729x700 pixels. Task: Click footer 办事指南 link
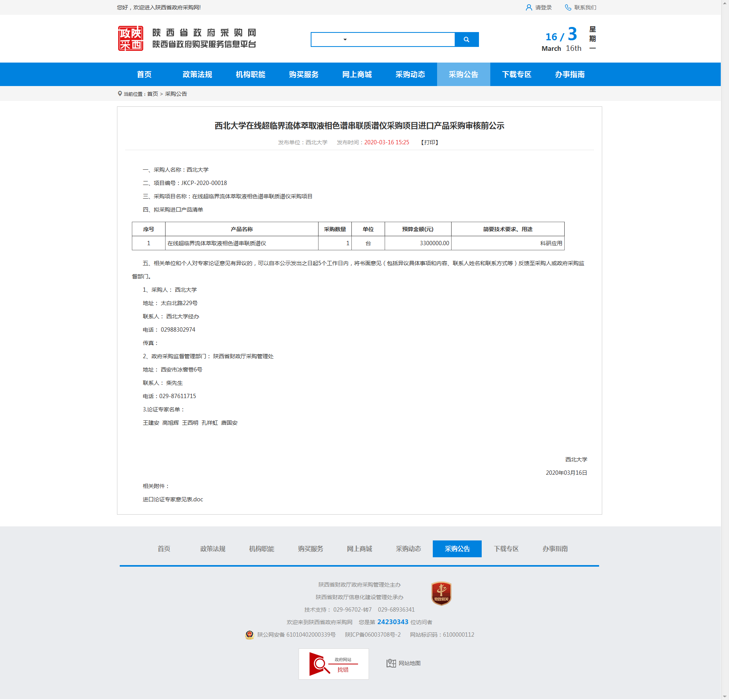(555, 549)
